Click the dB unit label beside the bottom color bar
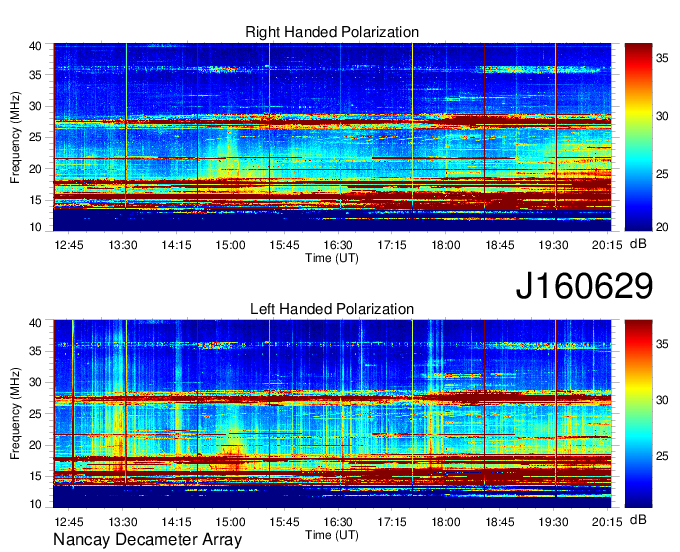This screenshot has height=552, width=680. [x=638, y=519]
